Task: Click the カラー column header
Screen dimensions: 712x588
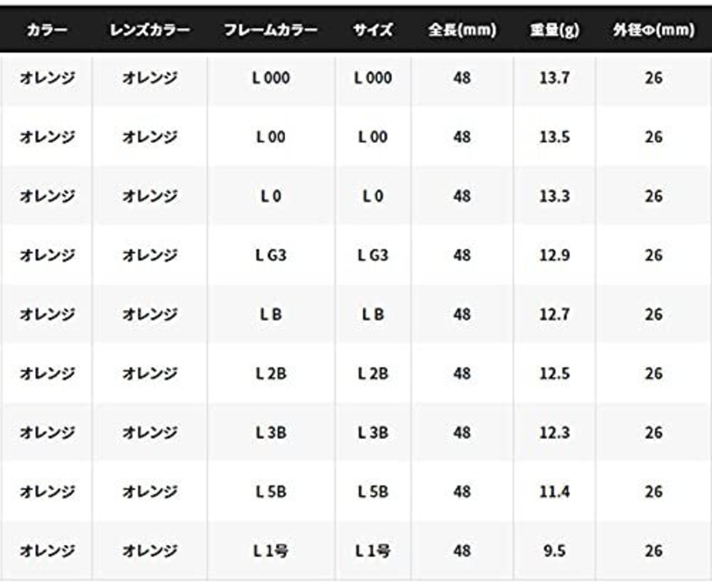Action: (47, 29)
